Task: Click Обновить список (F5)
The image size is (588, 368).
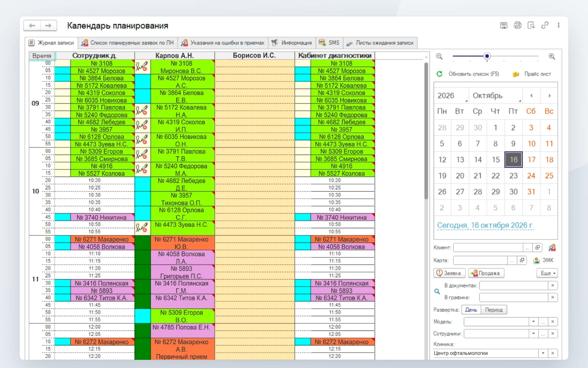Action: coord(468,74)
